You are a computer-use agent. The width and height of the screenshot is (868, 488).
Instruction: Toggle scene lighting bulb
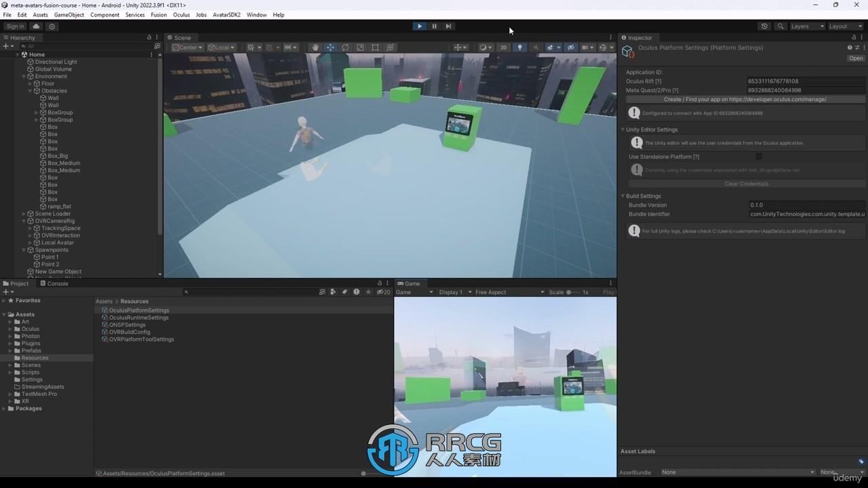(x=519, y=47)
